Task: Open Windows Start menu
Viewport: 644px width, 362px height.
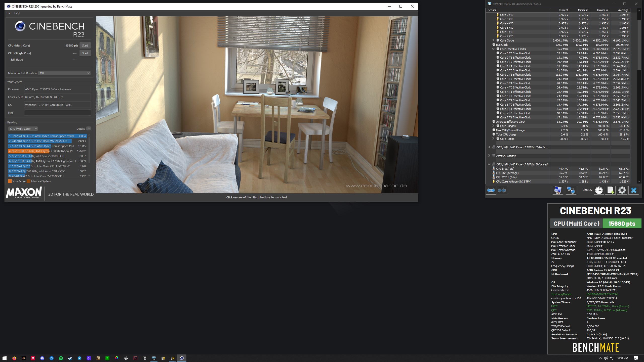Action: 5,358
